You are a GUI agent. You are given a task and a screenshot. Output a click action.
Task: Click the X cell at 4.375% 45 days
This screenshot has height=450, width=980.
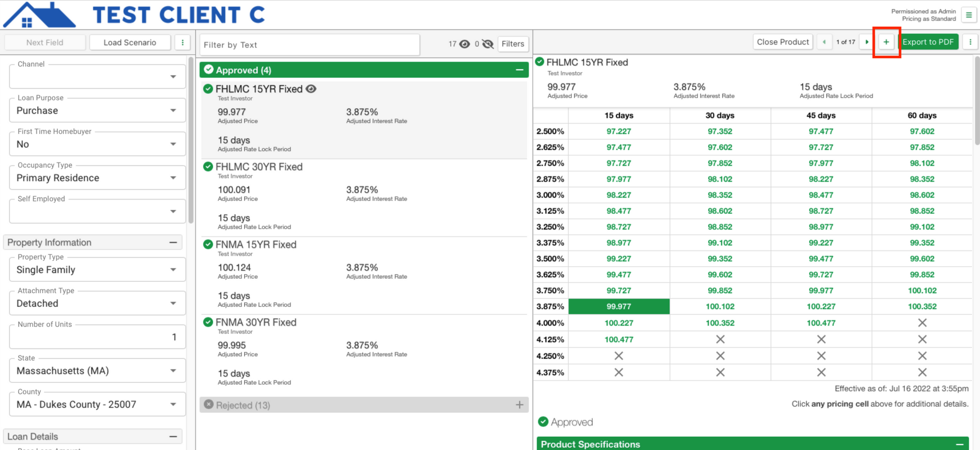pyautogui.click(x=821, y=373)
